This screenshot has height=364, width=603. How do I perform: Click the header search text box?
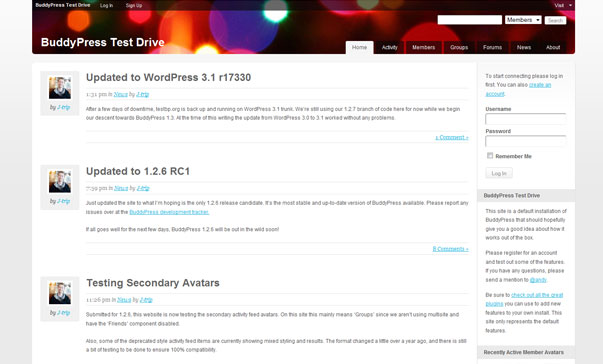(x=470, y=20)
